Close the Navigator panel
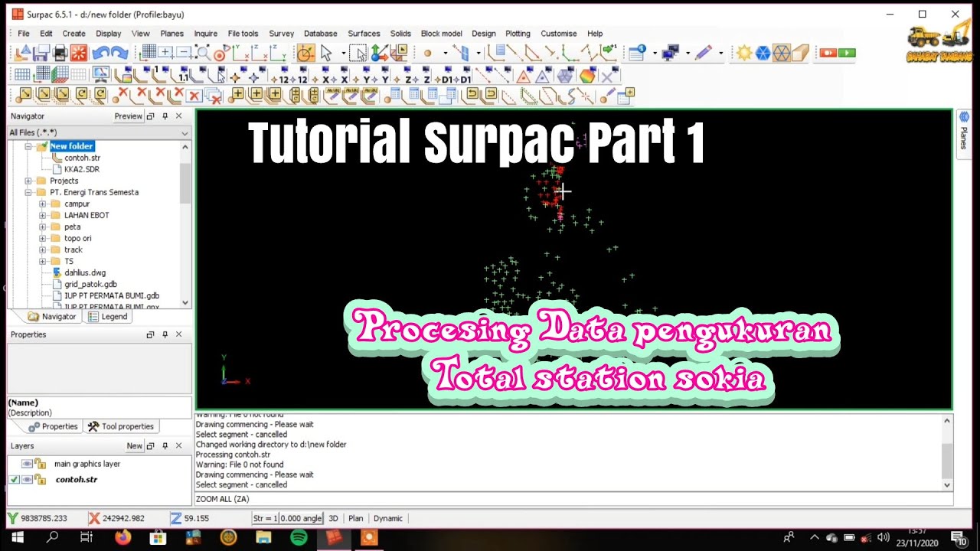This screenshot has height=551, width=980. coord(178,116)
